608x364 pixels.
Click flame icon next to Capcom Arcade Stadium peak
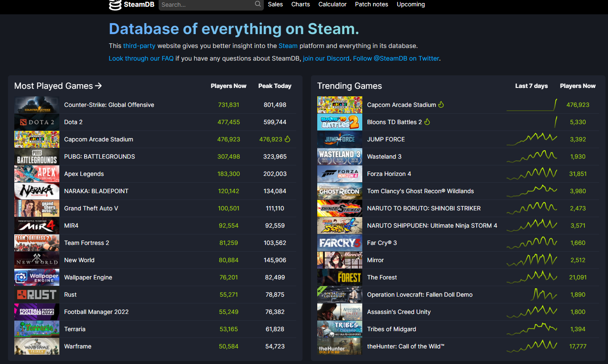point(288,139)
